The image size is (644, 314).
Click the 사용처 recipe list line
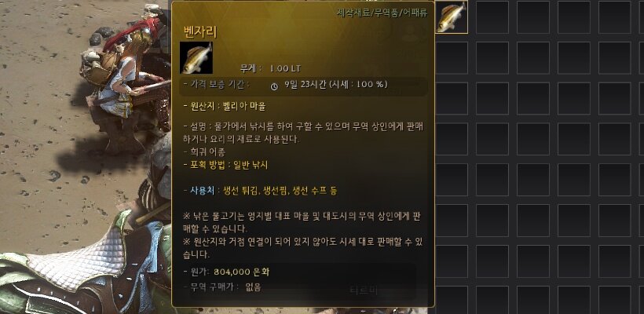pos(261,191)
